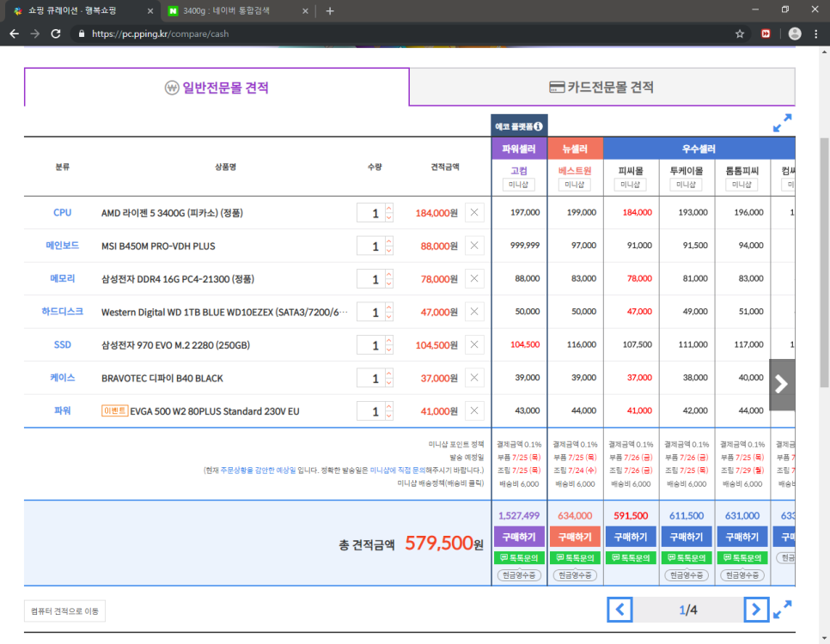This screenshot has width=830, height=644.
Task: Click the 이벤트 badge on EVGA row
Action: (115, 410)
